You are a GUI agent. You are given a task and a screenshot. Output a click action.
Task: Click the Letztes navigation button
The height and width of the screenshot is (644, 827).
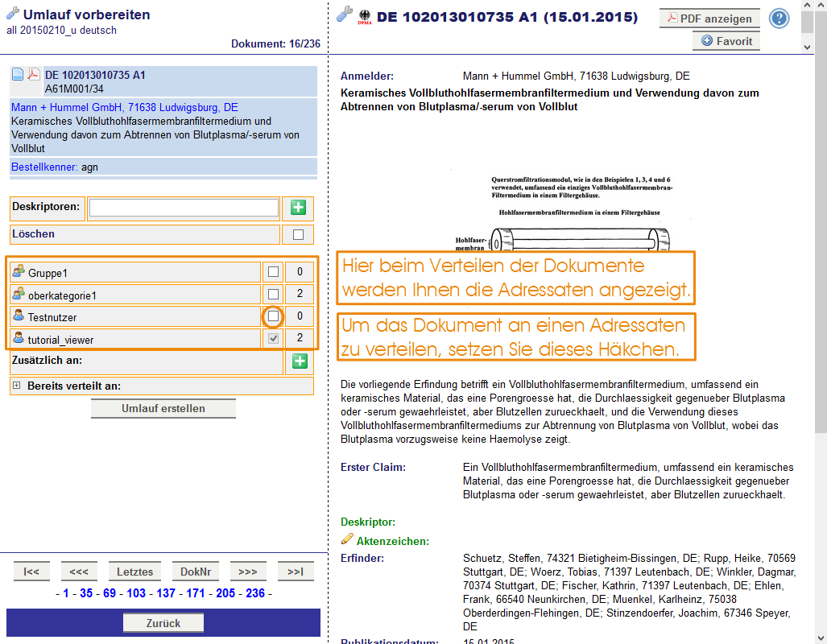[134, 572]
